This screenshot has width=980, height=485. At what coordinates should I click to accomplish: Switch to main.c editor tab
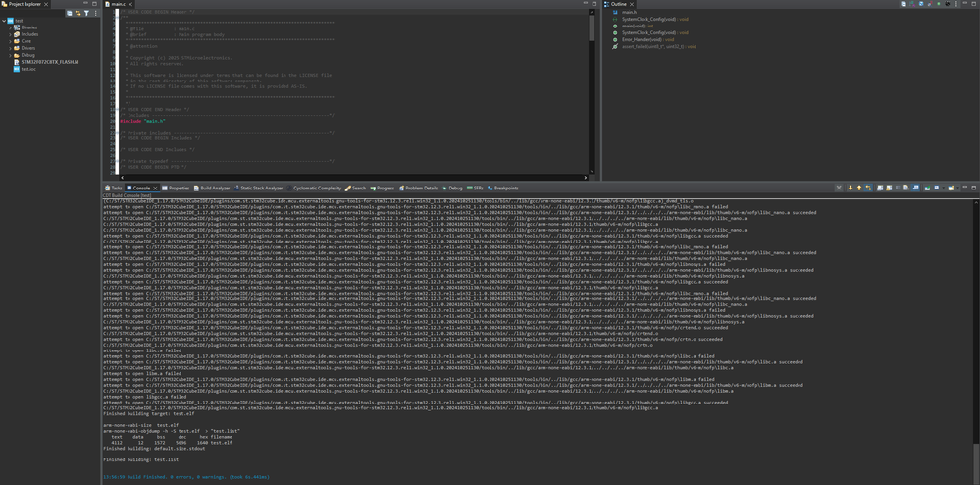click(119, 4)
